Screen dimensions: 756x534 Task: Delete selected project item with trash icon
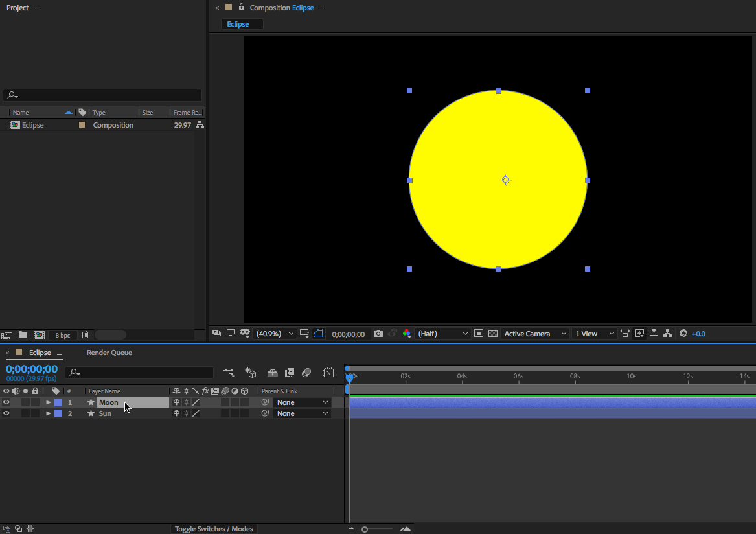click(85, 335)
